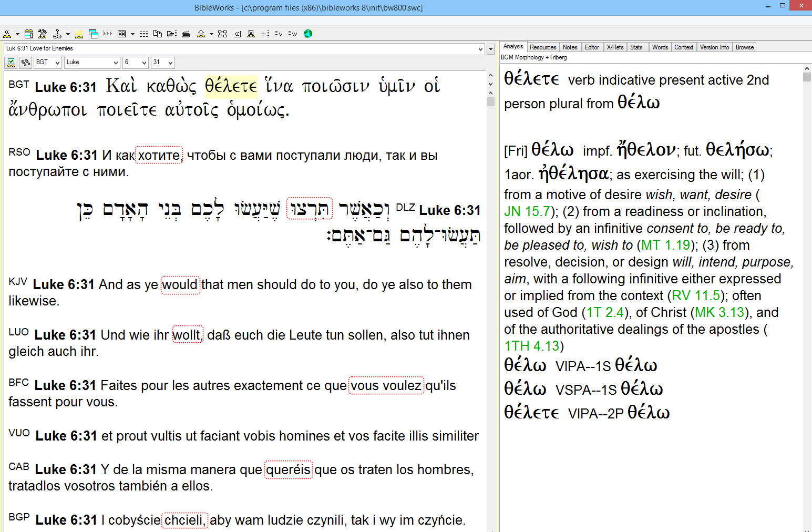Open the Browse tab
Image resolution: width=812 pixels, height=532 pixels.
(745, 47)
